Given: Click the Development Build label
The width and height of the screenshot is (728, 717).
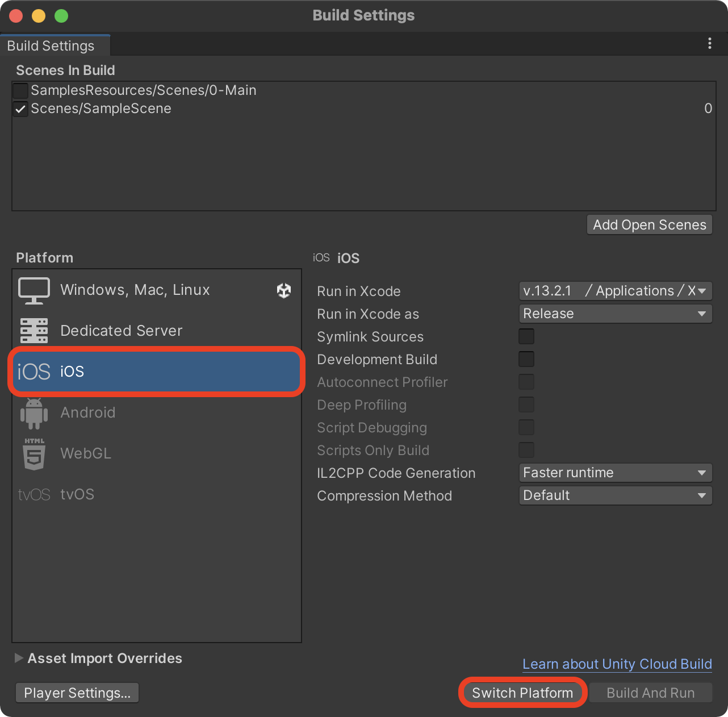Looking at the screenshot, I should click(377, 359).
